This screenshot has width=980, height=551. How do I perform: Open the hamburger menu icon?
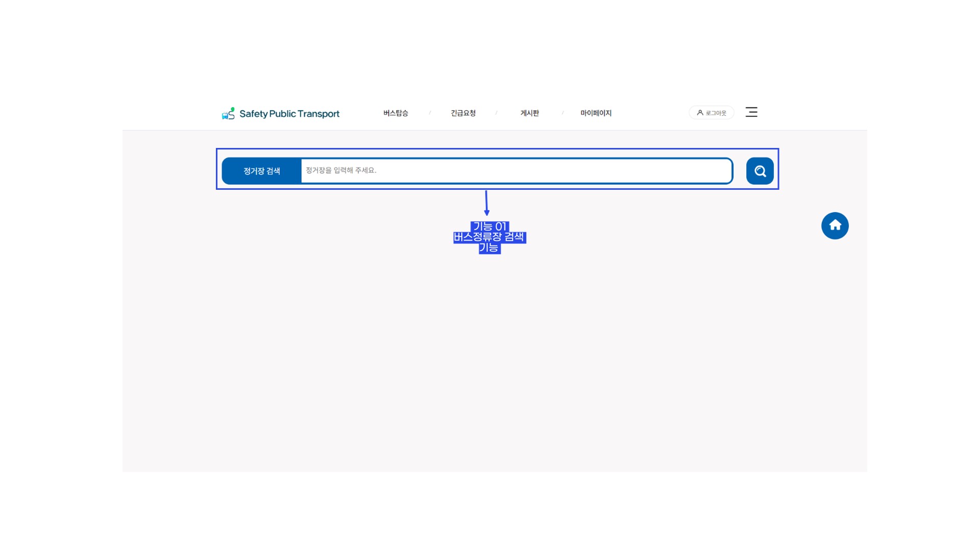(x=751, y=112)
